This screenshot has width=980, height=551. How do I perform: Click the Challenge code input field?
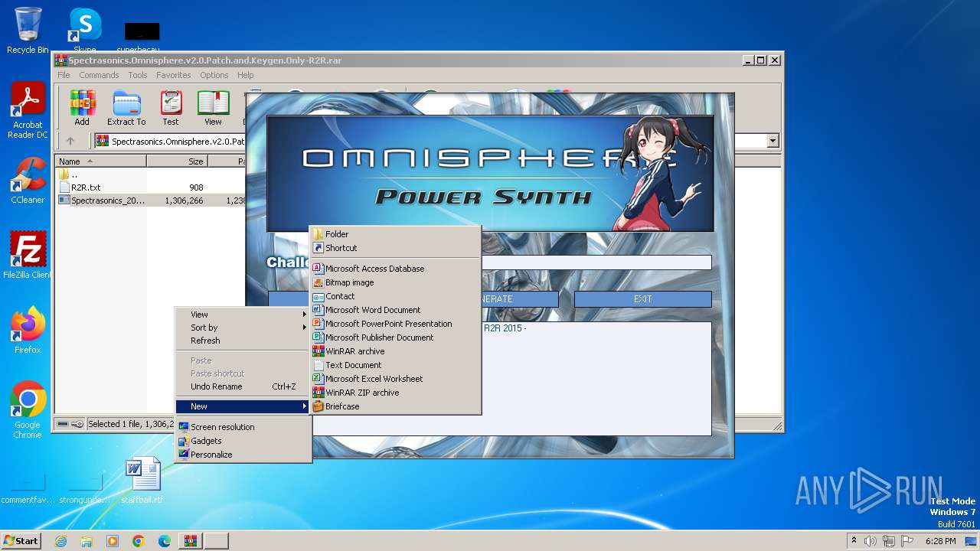(596, 262)
